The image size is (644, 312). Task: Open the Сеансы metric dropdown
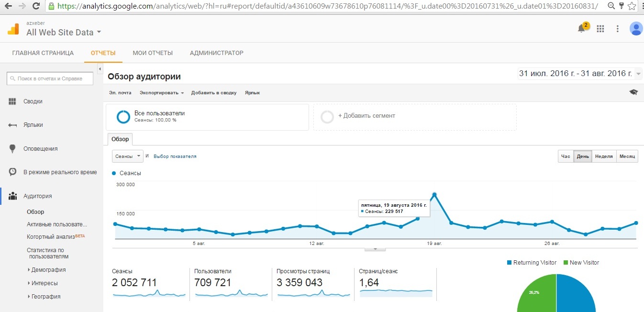127,156
